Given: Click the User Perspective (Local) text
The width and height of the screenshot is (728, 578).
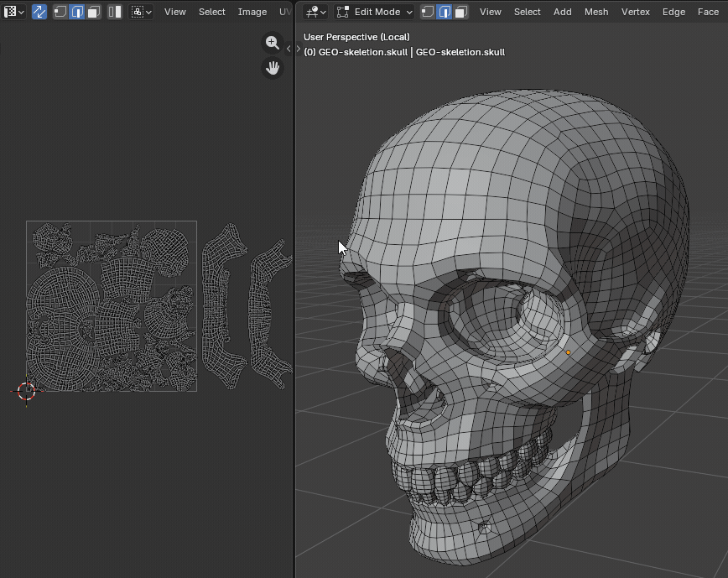Looking at the screenshot, I should [x=356, y=37].
